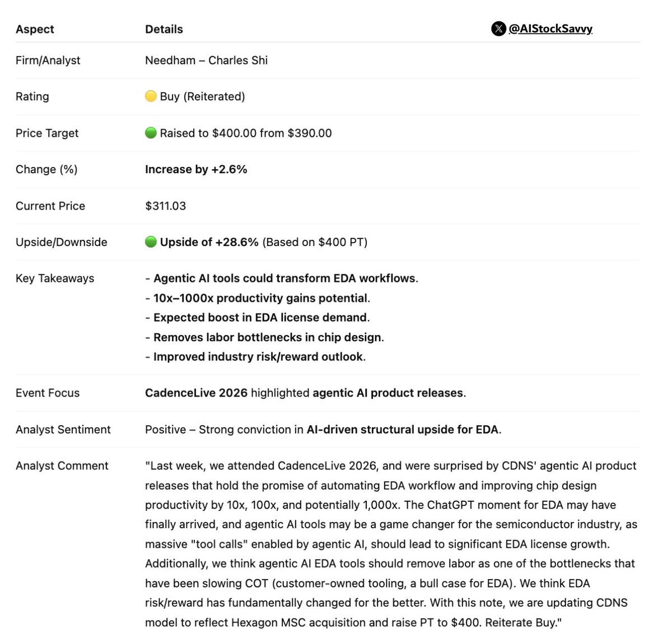Click the Key Takeaways row label
The height and width of the screenshot is (643, 672).
(55, 278)
